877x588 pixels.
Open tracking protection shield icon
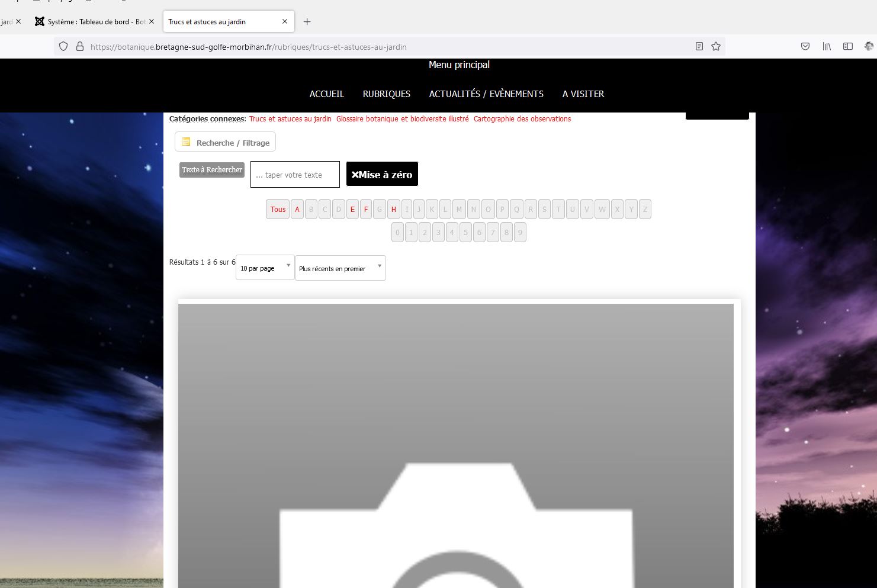pos(63,46)
